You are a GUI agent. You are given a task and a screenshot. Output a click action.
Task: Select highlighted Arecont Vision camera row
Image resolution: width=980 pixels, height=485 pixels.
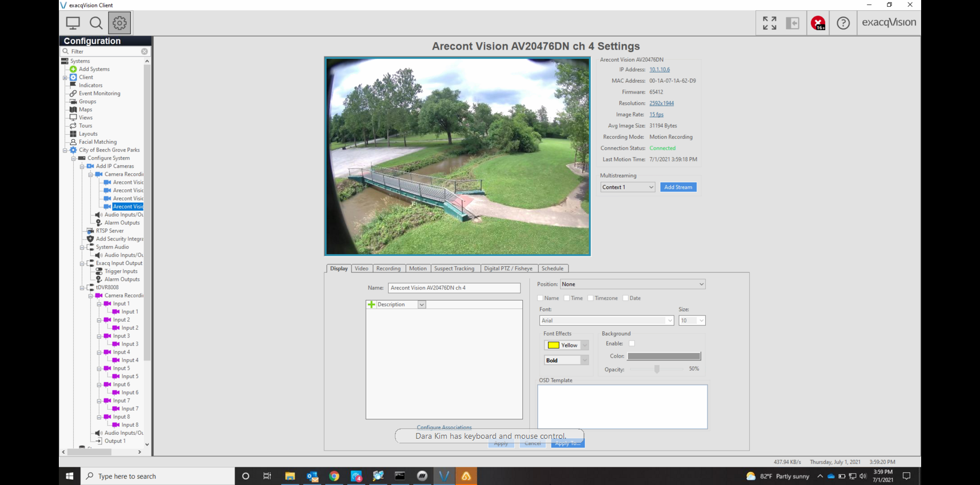click(128, 207)
